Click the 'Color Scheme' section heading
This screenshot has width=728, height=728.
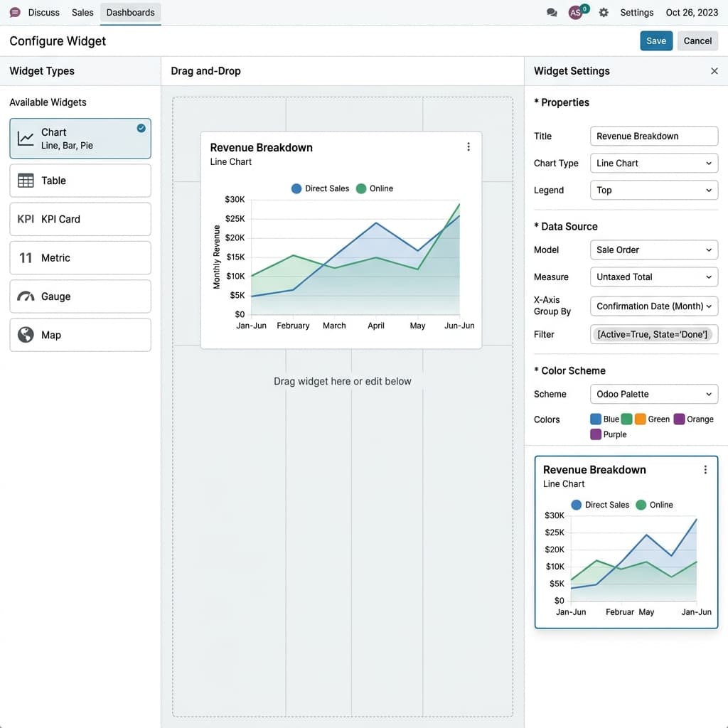click(574, 370)
